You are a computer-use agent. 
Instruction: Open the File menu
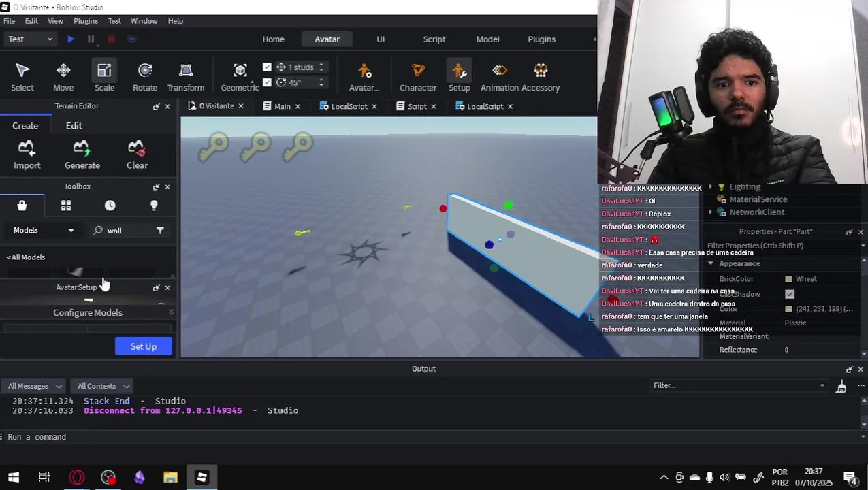click(x=10, y=21)
